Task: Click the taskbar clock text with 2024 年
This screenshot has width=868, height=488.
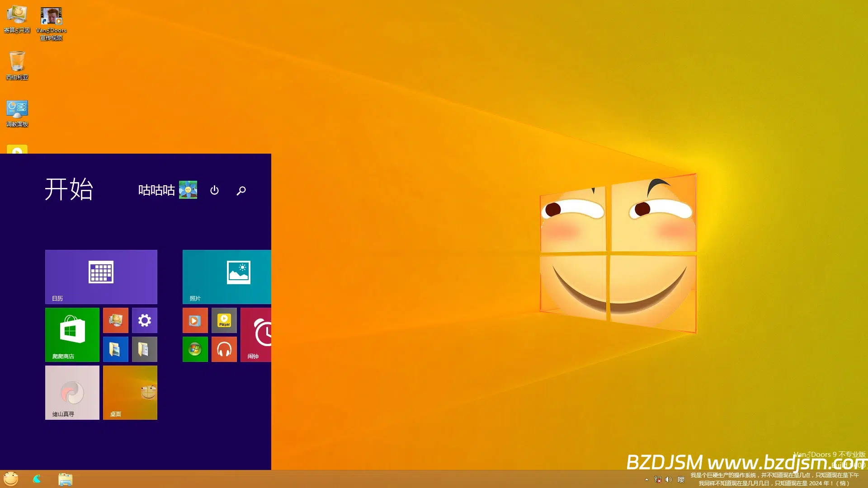Action: [774, 479]
